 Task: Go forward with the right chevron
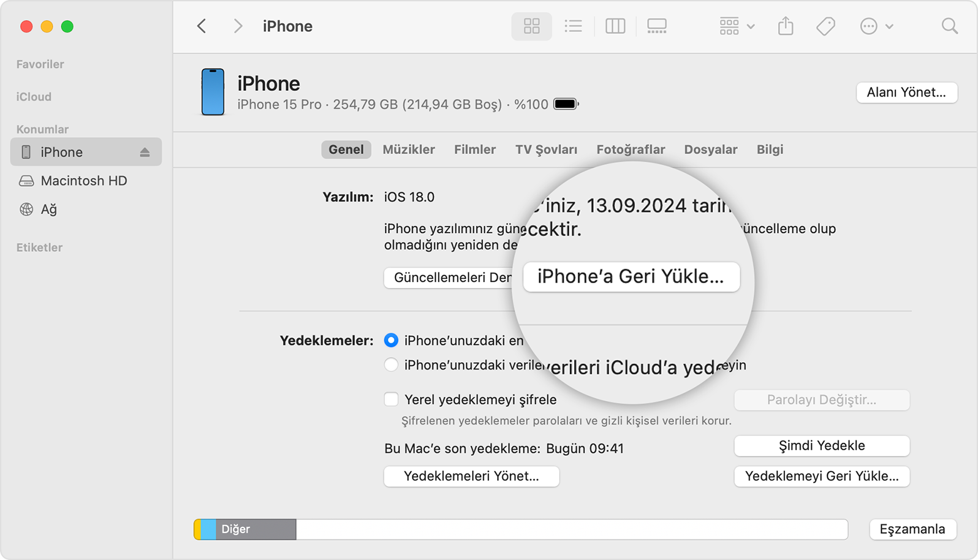238,26
